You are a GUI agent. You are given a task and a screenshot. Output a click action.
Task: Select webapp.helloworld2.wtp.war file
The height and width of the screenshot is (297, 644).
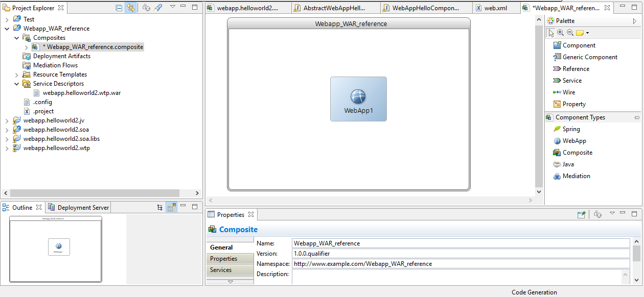click(x=82, y=93)
